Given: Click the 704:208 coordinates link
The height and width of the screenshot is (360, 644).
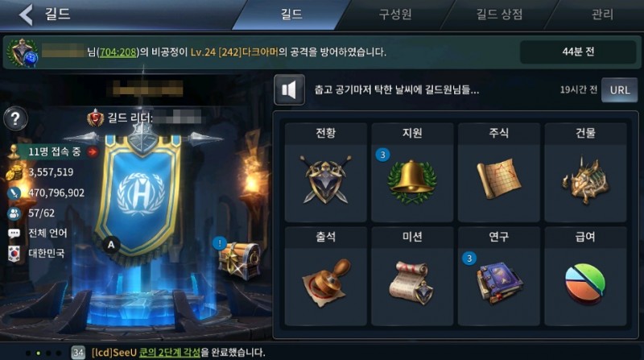Looking at the screenshot, I should pos(118,52).
